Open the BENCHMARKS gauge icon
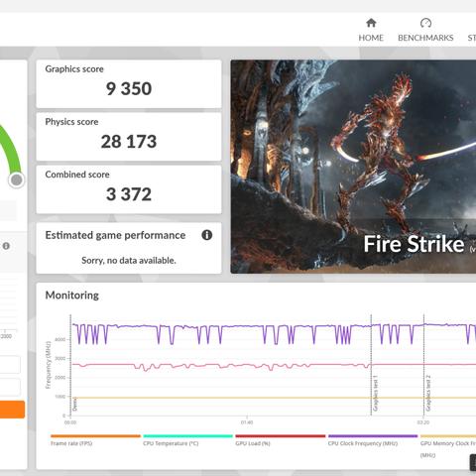This screenshot has width=476, height=476. coord(425,23)
